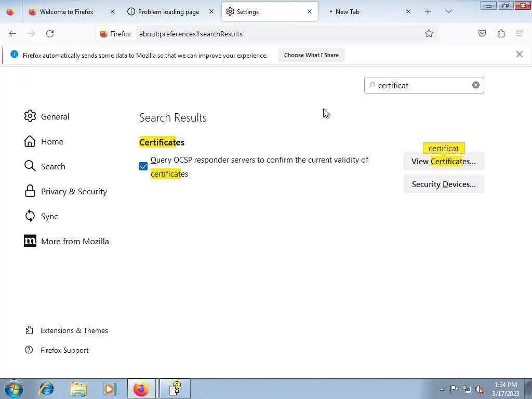Bookmark this page with the star icon
This screenshot has width=532, height=399.
click(429, 33)
